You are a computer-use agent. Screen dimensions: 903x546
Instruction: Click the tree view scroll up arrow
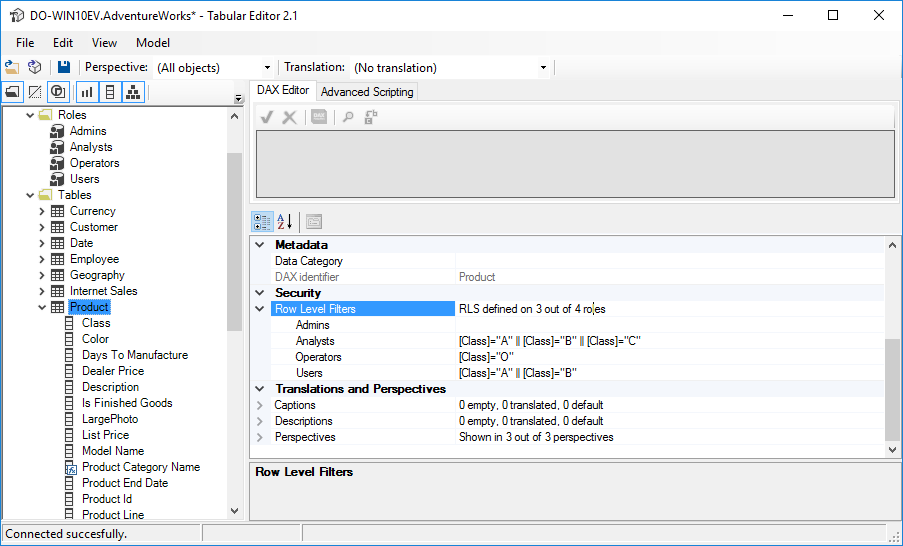coord(234,116)
